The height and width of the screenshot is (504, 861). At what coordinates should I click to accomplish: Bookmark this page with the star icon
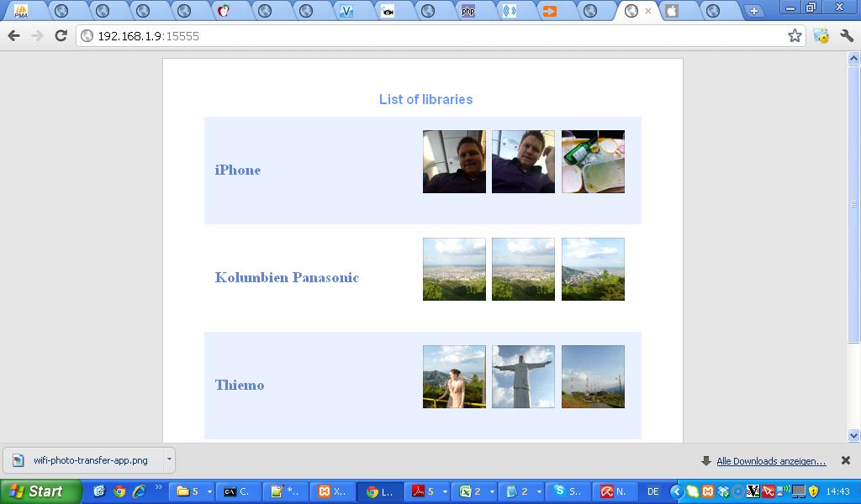click(x=795, y=36)
